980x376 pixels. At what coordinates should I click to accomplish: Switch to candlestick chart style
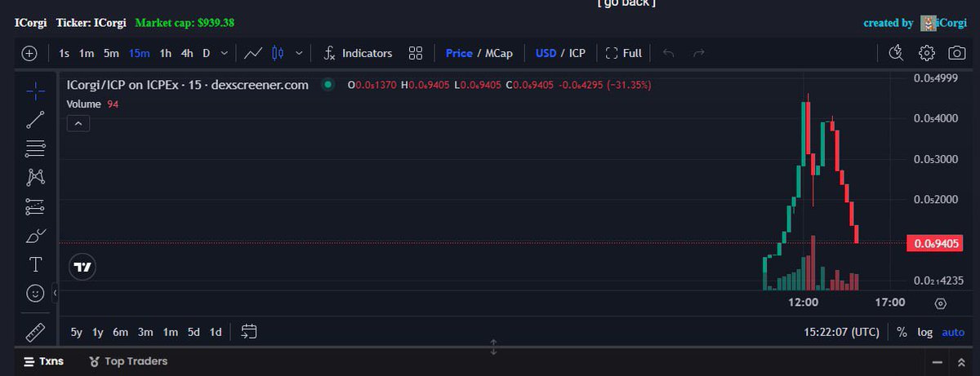(278, 53)
